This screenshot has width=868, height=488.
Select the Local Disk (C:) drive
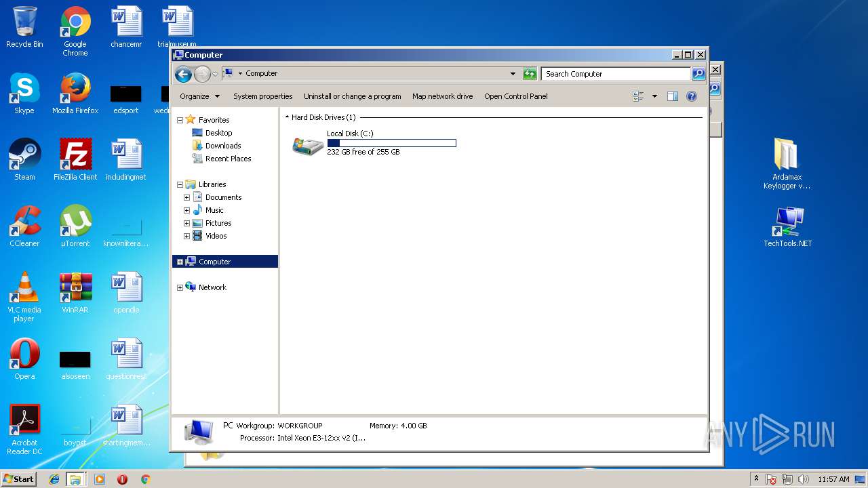[374, 143]
